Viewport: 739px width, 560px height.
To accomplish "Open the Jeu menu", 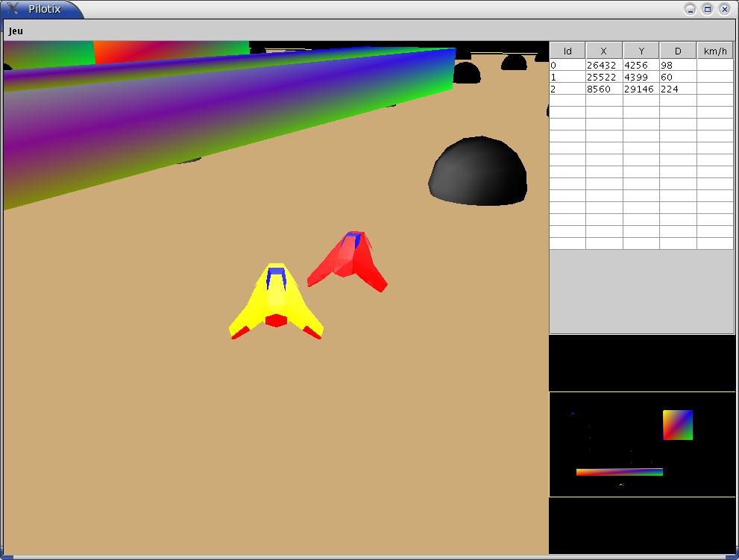I will pyautogui.click(x=16, y=31).
